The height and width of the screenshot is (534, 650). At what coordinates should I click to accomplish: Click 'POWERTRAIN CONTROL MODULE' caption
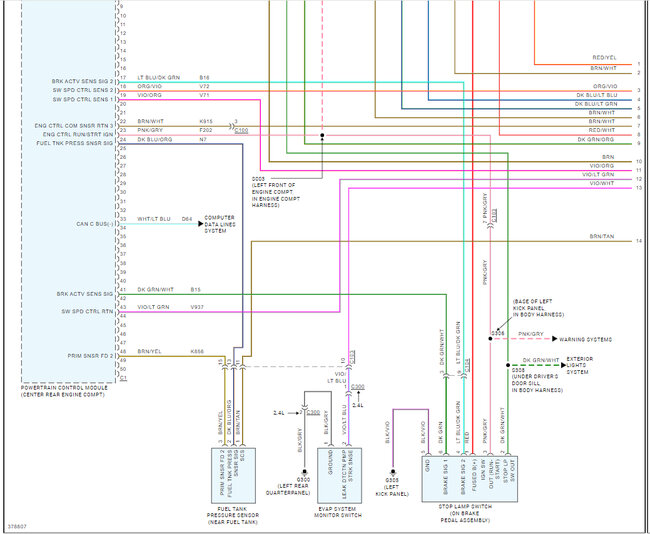[64, 388]
